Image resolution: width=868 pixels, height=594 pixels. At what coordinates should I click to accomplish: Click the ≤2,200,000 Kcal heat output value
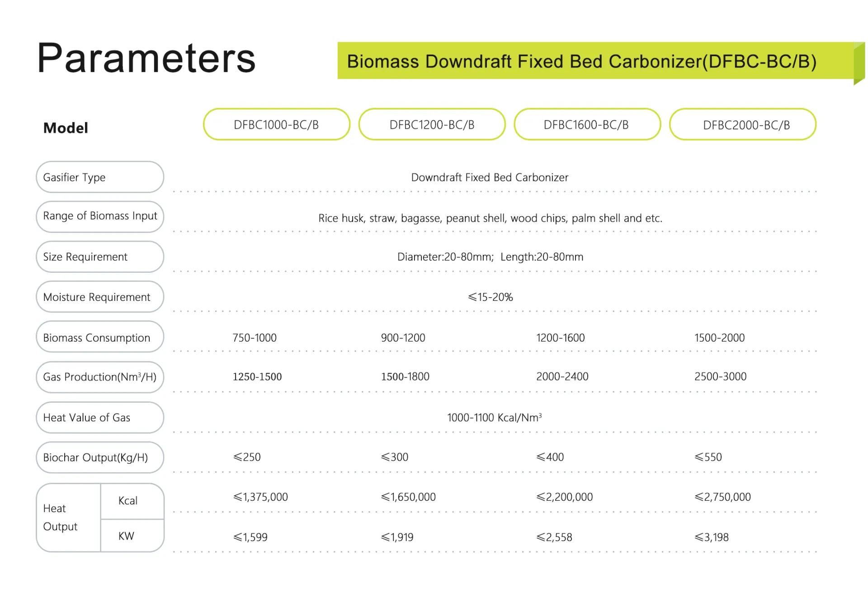564,497
